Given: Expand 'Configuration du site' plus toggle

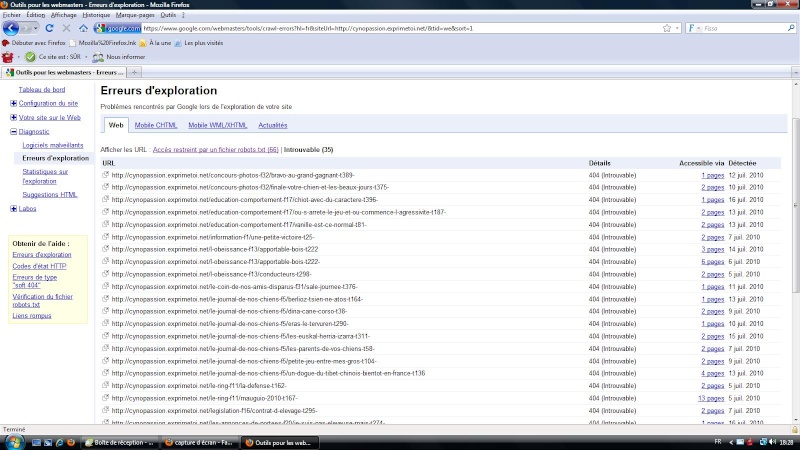Looking at the screenshot, I should (14, 103).
